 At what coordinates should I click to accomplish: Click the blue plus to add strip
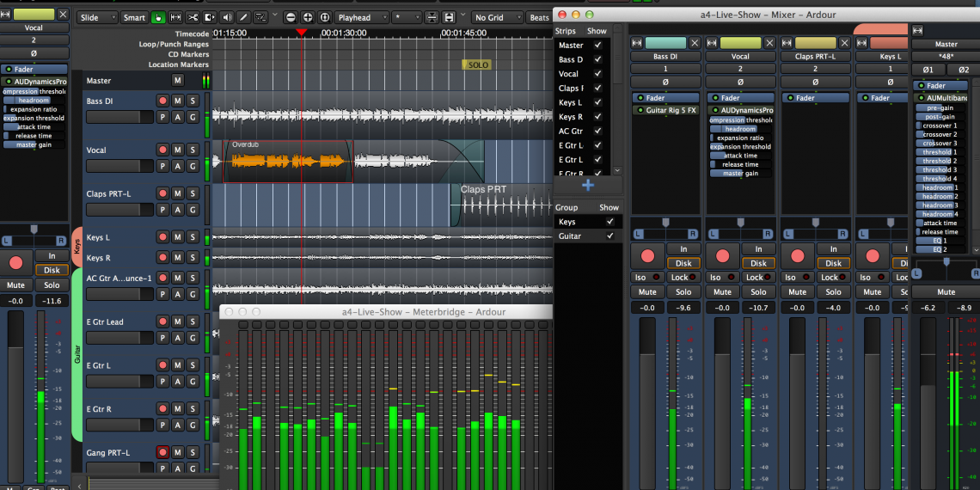[x=588, y=185]
